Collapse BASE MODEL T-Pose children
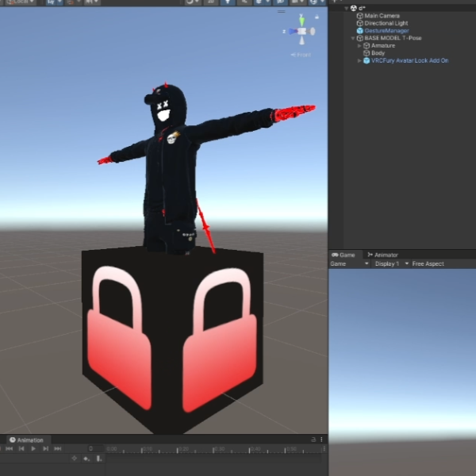Screen dimensions: 476x476 coord(353,38)
